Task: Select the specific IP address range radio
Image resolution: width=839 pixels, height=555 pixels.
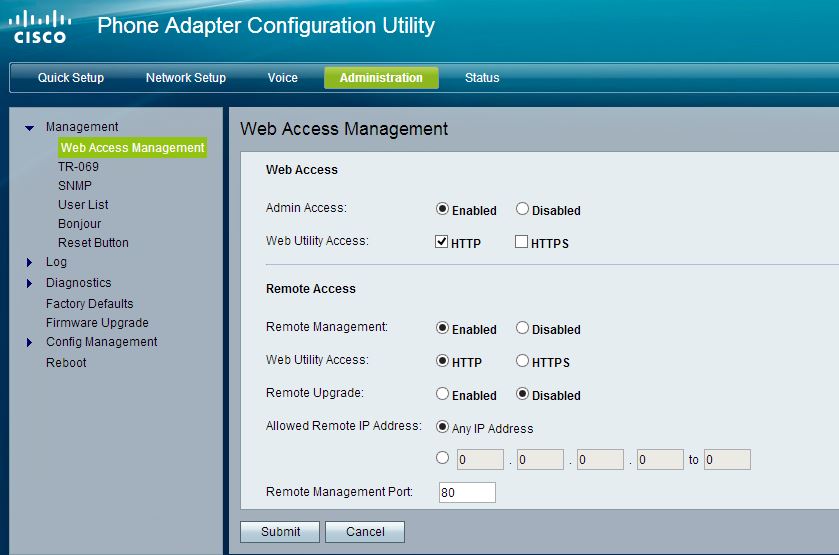Action: point(442,459)
